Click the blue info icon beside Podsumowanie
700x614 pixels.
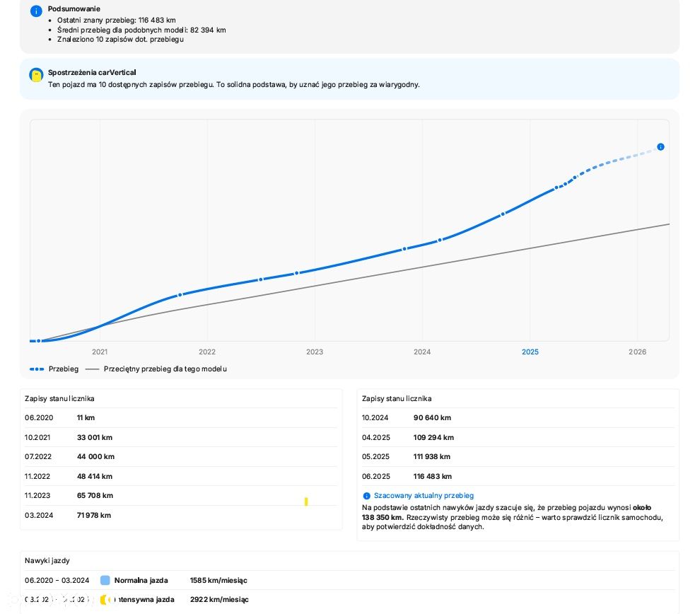[x=36, y=11]
